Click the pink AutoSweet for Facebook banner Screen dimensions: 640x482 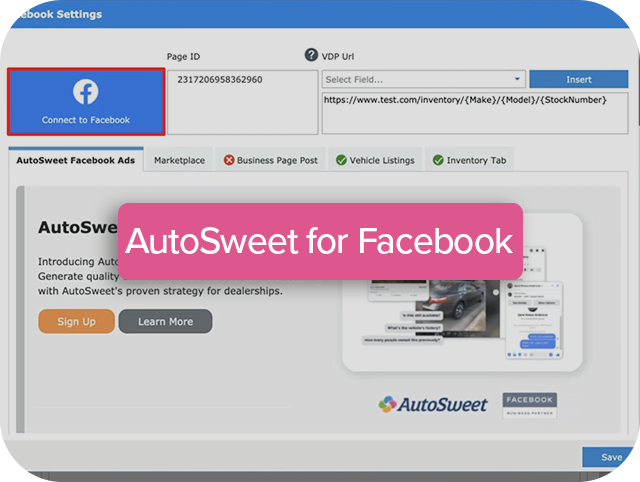pyautogui.click(x=320, y=242)
